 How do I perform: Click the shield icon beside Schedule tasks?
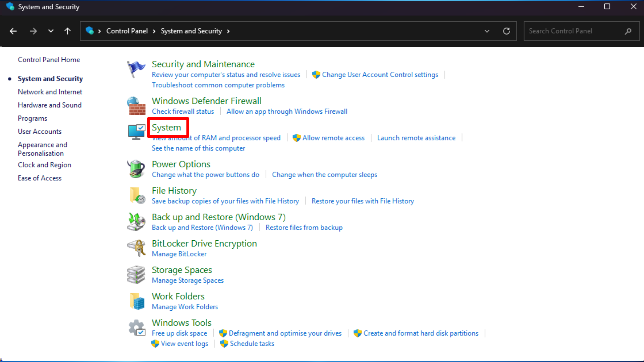pyautogui.click(x=224, y=344)
